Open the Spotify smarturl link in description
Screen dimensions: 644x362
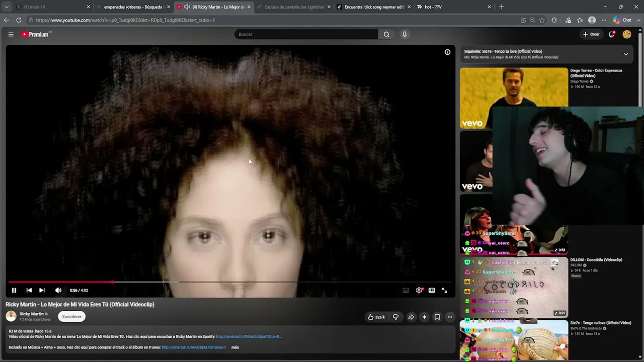coord(249,336)
